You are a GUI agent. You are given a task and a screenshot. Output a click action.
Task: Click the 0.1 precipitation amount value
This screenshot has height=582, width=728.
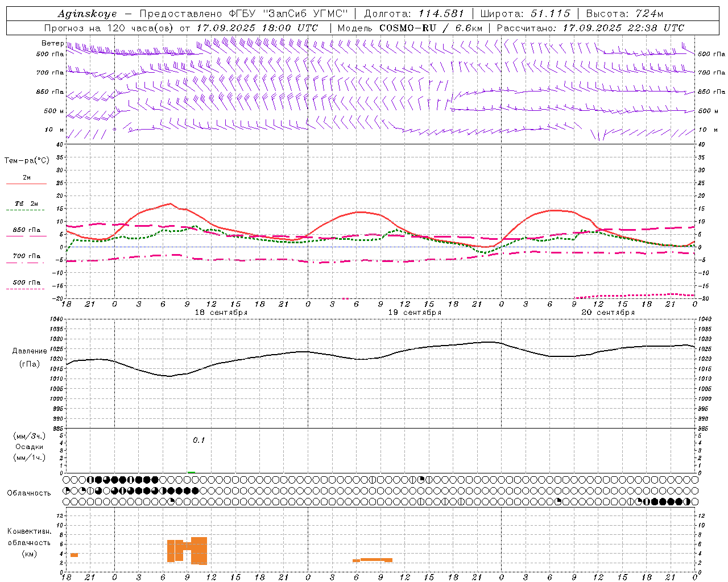[198, 440]
